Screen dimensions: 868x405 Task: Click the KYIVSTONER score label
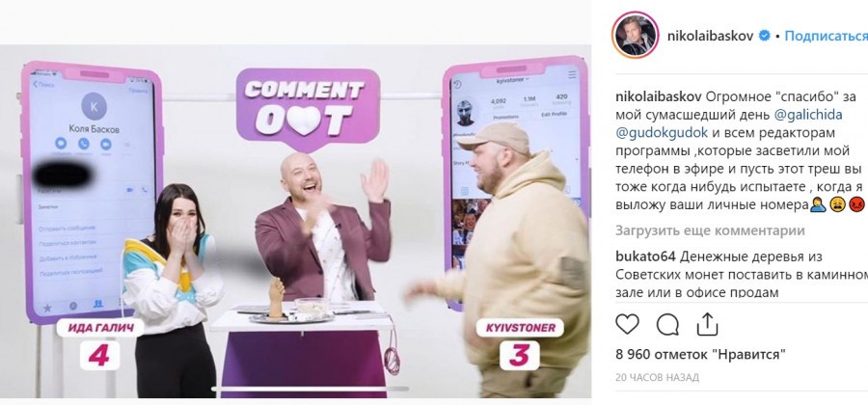pyautogui.click(x=519, y=356)
